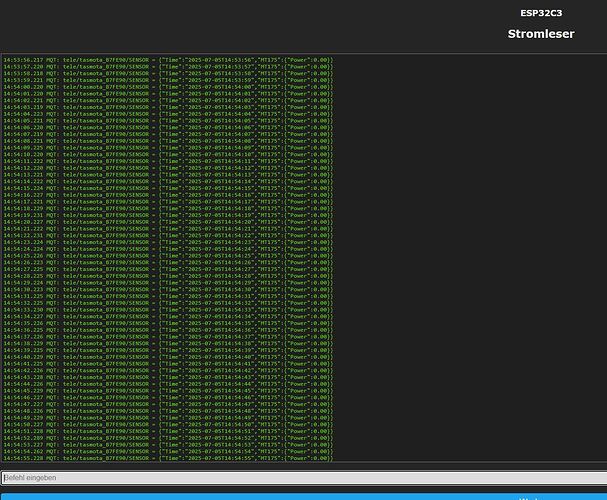Click the 'Befehl eingeben' command input field
This screenshot has width=607, height=500.
300,478
